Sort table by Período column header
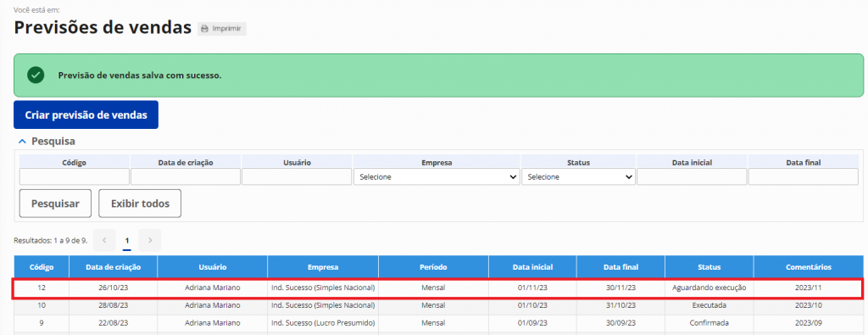 (433, 267)
